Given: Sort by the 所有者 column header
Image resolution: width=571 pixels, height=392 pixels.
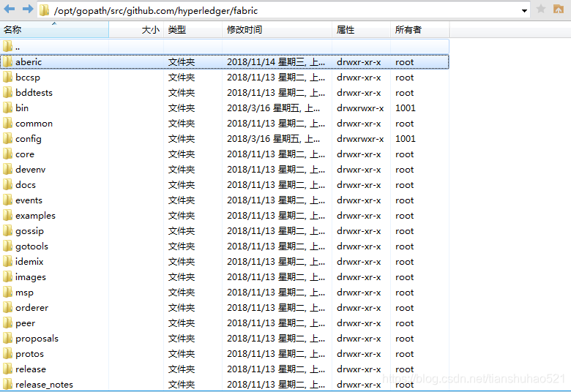Looking at the screenshot, I should tap(420, 29).
